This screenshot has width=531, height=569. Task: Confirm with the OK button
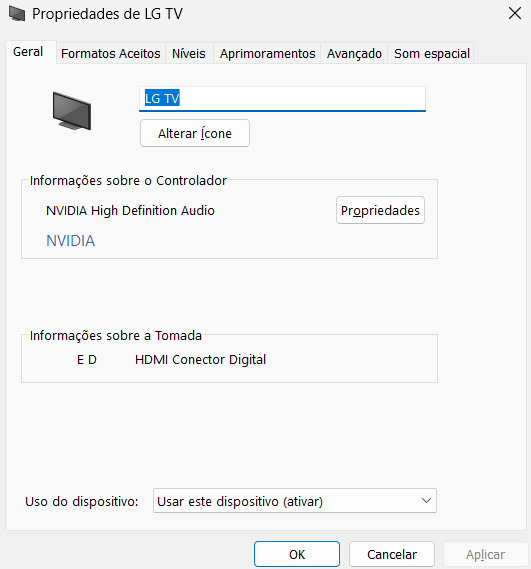(x=297, y=554)
